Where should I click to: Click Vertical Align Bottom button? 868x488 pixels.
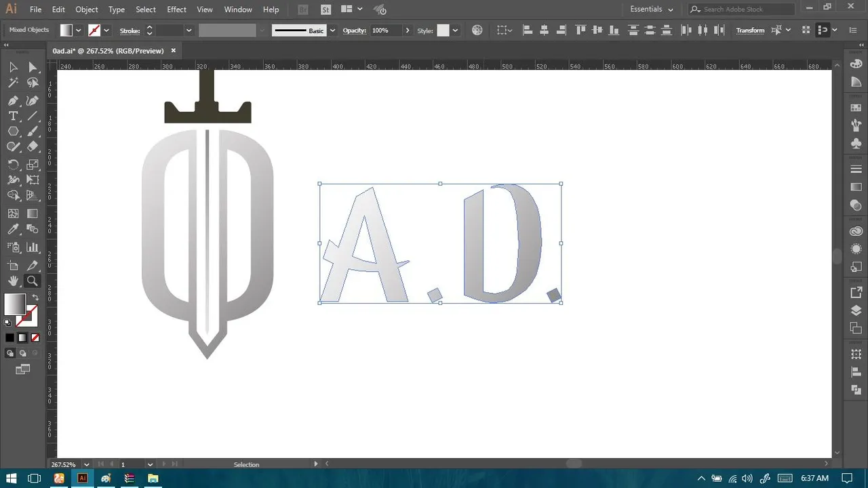coord(614,30)
